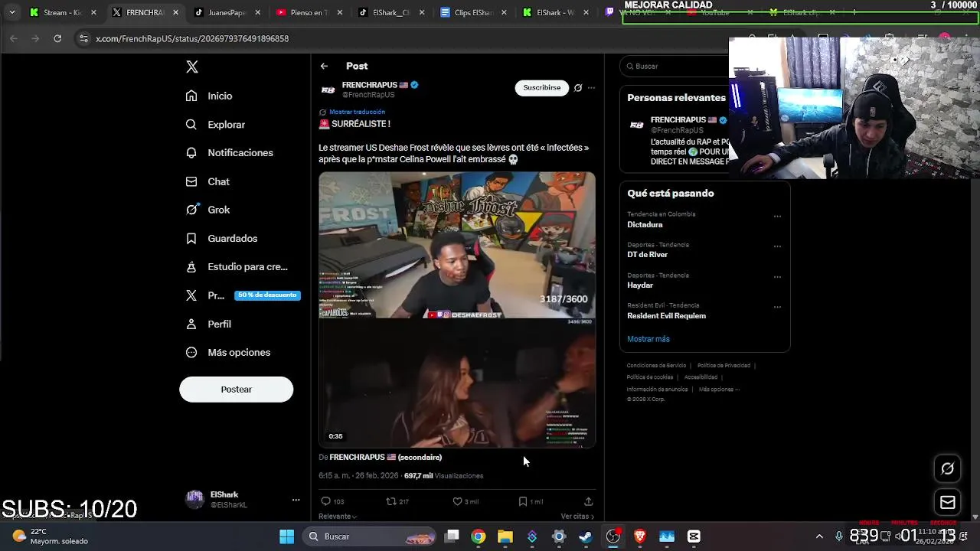The height and width of the screenshot is (551, 980).
Task: Open Grok from the sidebar
Action: (x=207, y=210)
